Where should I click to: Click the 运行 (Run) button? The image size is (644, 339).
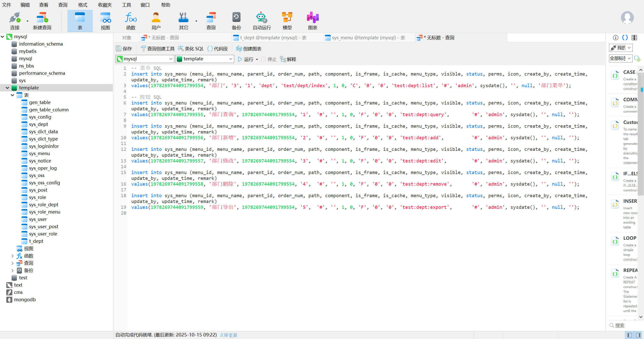(x=246, y=59)
